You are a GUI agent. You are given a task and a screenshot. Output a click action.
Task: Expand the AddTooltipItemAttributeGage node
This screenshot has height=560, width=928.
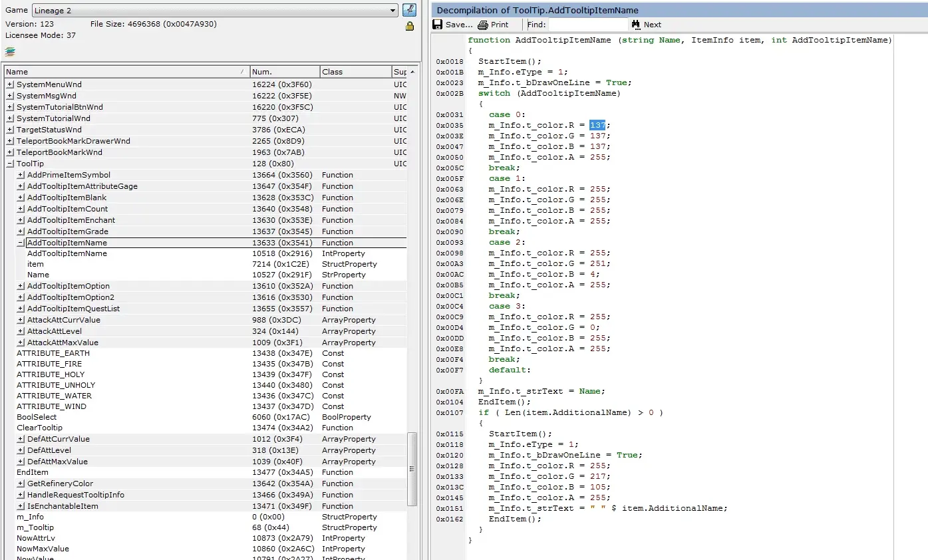coord(21,186)
